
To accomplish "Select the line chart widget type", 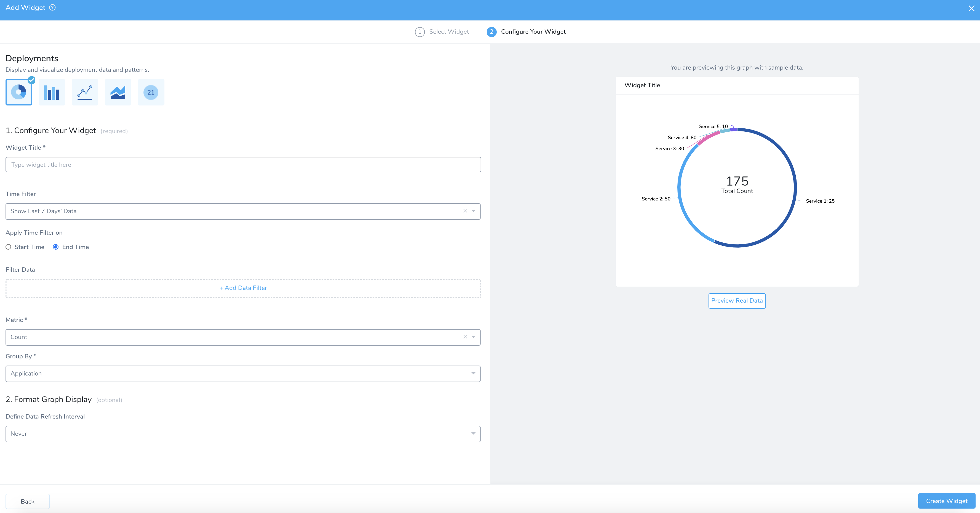I will [x=85, y=92].
